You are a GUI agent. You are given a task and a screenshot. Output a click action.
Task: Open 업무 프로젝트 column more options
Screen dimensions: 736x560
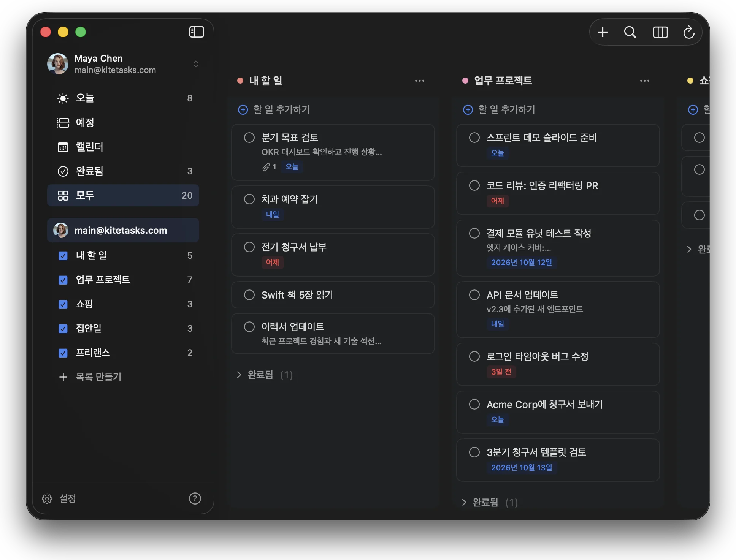pos(645,81)
